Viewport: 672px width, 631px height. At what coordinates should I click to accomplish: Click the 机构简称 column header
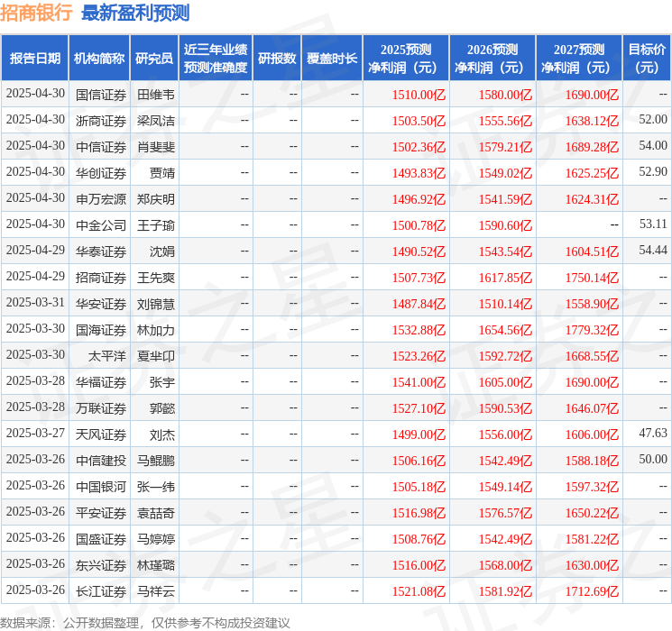coord(99,58)
